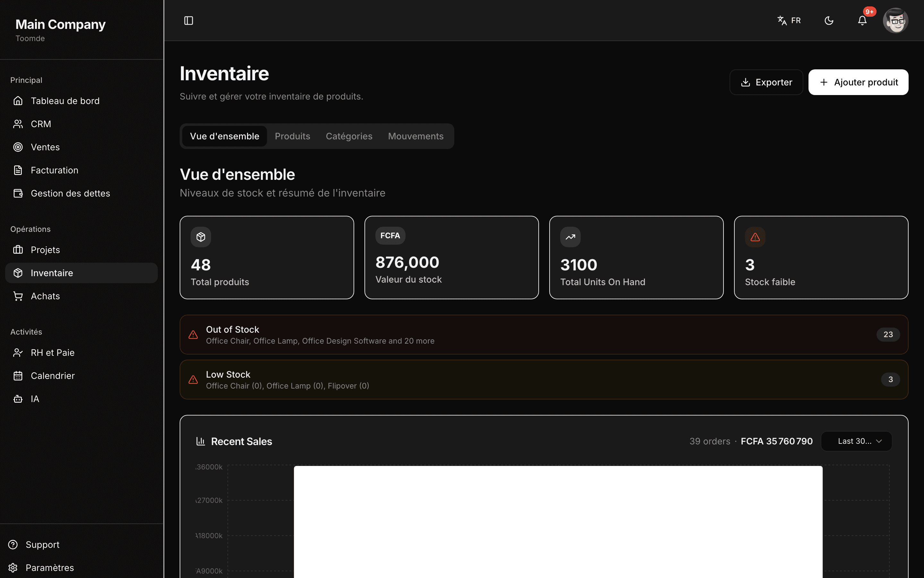Open the user avatar menu

coord(895,20)
